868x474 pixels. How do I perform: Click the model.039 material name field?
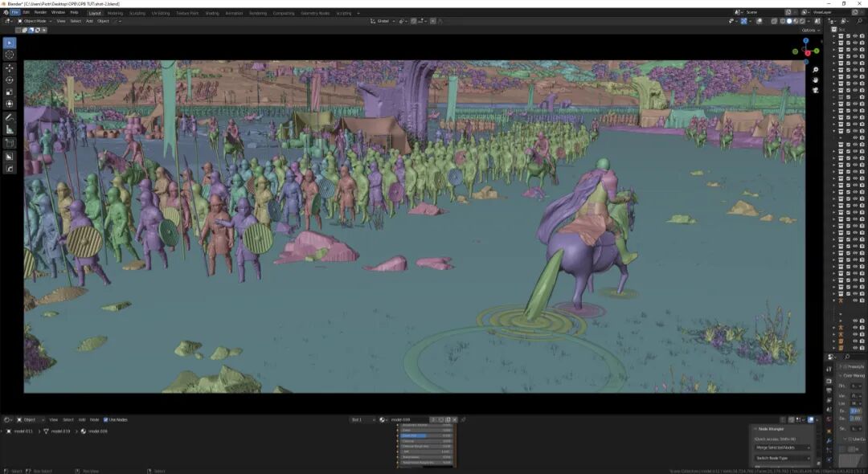(408, 420)
